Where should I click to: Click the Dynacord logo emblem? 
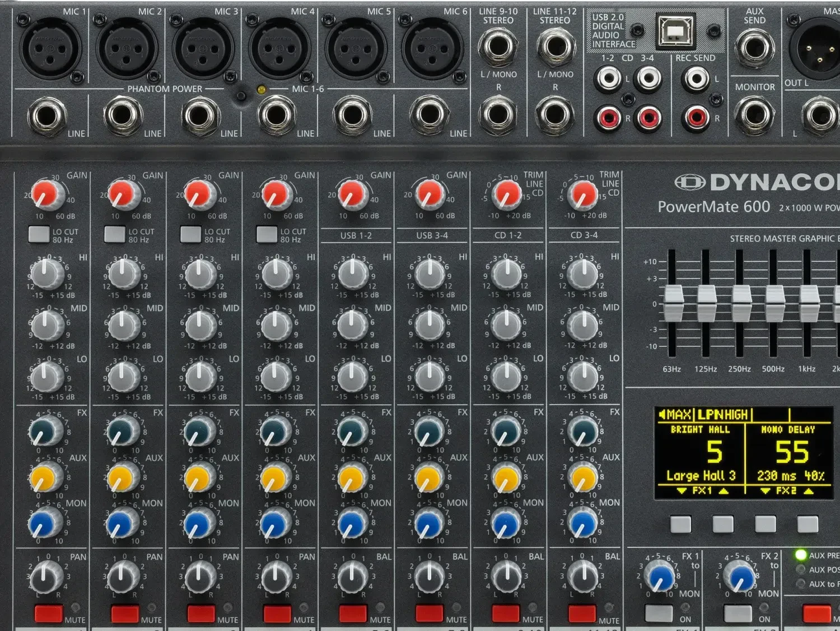point(689,182)
